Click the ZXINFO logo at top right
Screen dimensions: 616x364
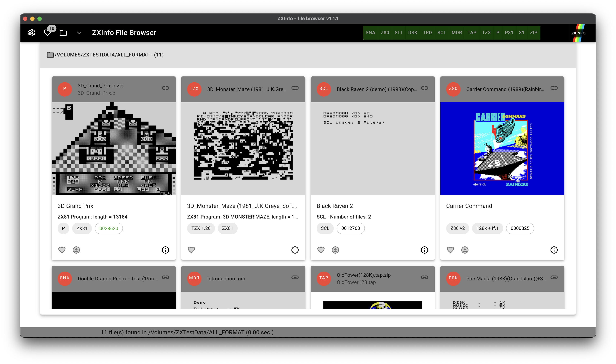point(578,33)
